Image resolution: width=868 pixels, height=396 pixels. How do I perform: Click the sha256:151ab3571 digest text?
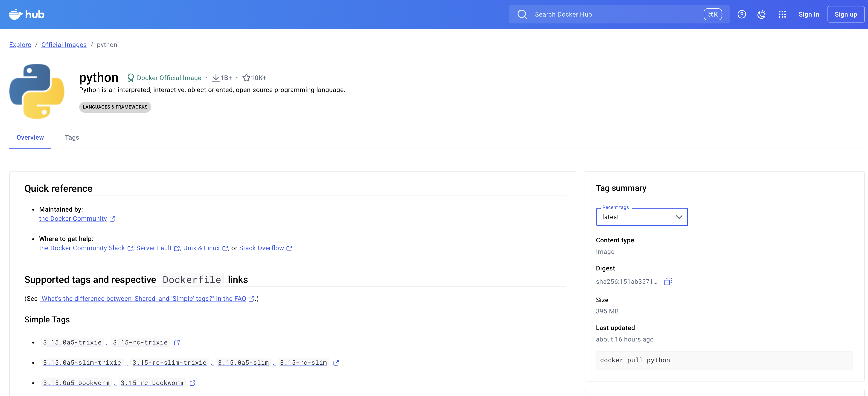coord(627,282)
